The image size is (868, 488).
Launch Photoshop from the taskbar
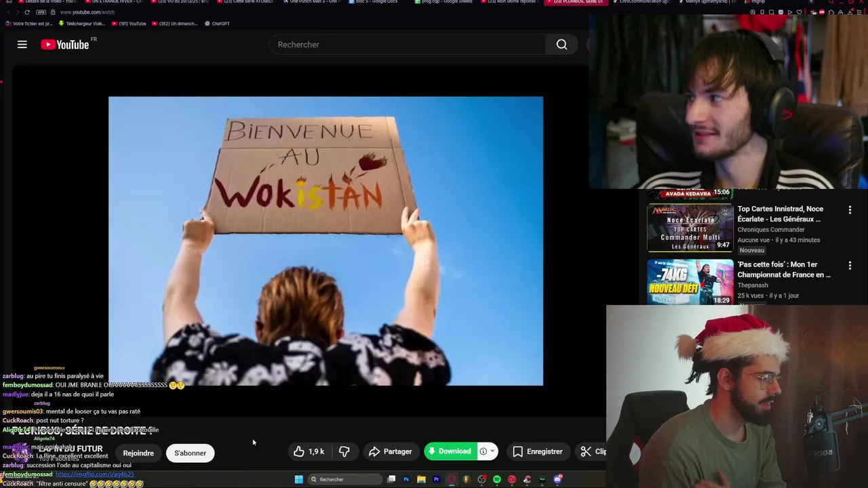pyautogui.click(x=406, y=479)
